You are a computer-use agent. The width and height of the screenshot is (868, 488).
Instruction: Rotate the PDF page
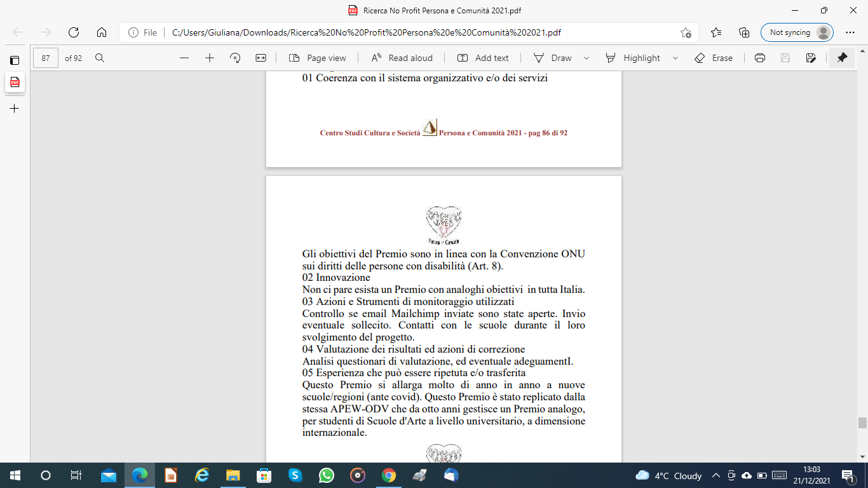click(x=235, y=58)
